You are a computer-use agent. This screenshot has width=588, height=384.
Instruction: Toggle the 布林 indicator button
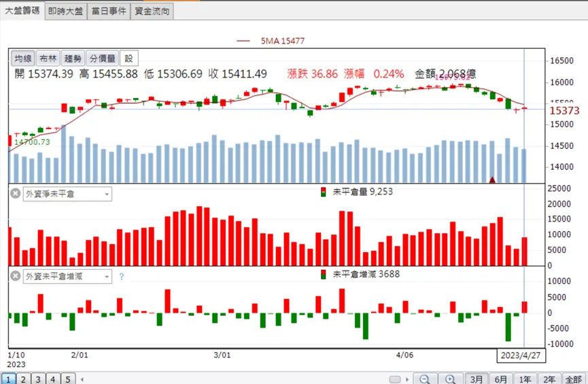(x=48, y=58)
